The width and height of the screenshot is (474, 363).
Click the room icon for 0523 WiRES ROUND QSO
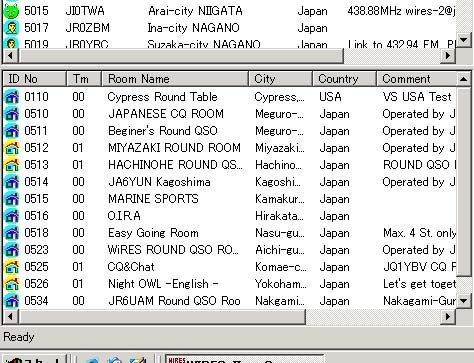[12, 250]
